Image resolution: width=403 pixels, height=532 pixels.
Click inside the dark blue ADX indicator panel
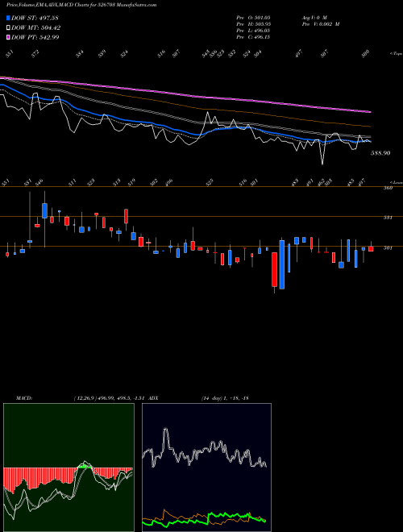point(206,468)
